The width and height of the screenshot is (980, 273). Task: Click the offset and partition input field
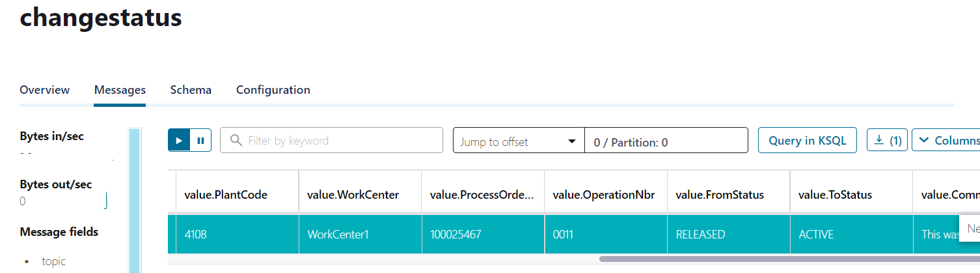coord(666,141)
